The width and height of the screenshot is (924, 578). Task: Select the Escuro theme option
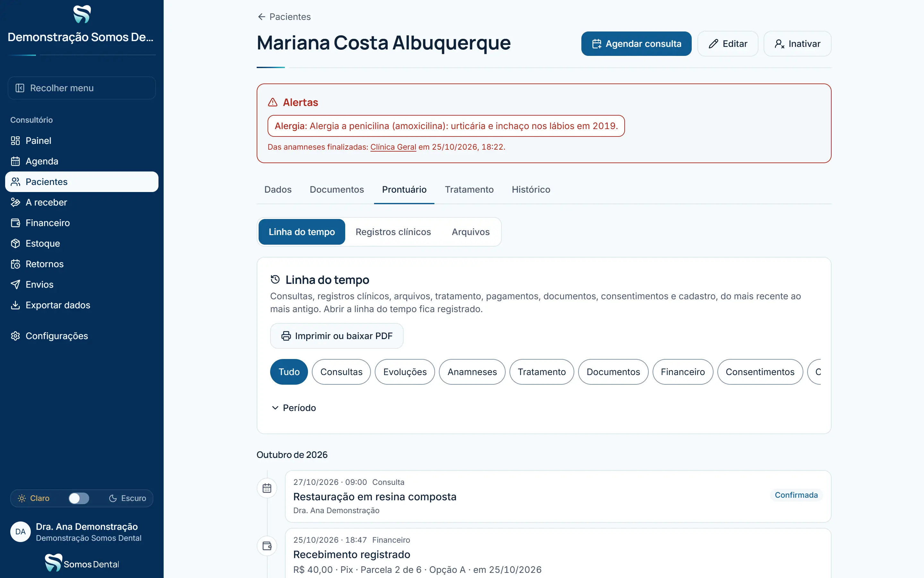(127, 498)
